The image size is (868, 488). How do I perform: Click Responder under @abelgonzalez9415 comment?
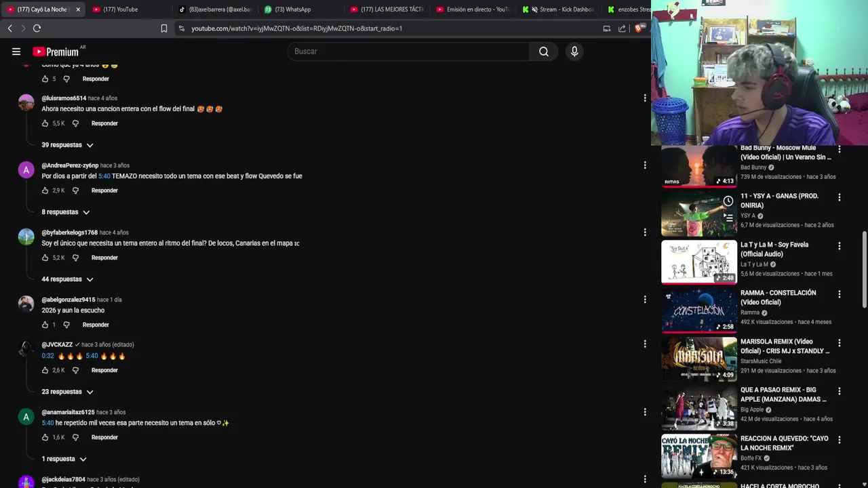(96, 325)
